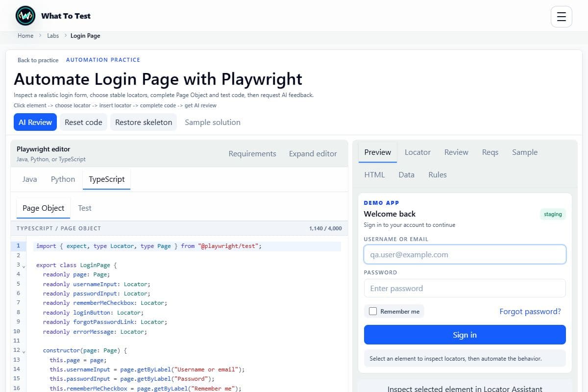The height and width of the screenshot is (392, 588).
Task: Toggle the Remember me checkbox
Action: coord(373,311)
